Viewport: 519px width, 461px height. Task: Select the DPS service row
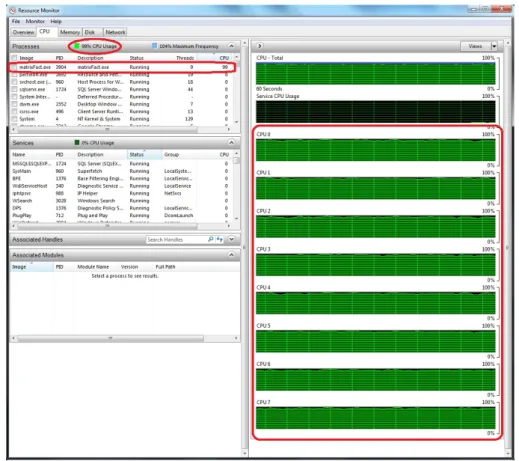122,208
